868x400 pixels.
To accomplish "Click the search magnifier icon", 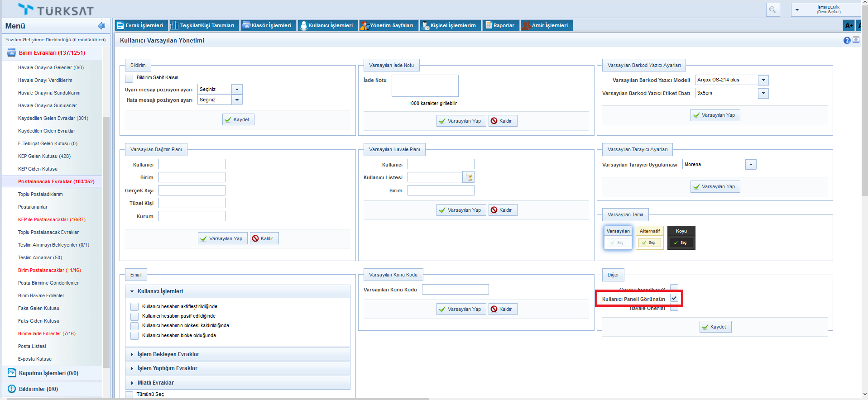I will point(772,10).
